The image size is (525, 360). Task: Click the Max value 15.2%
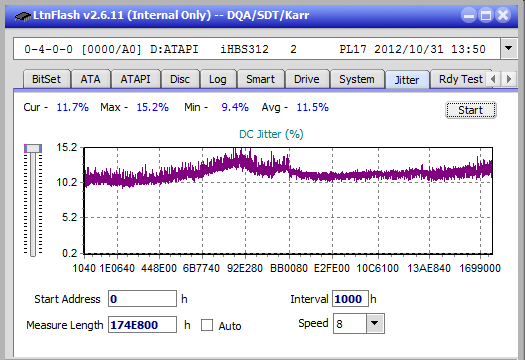(153, 107)
